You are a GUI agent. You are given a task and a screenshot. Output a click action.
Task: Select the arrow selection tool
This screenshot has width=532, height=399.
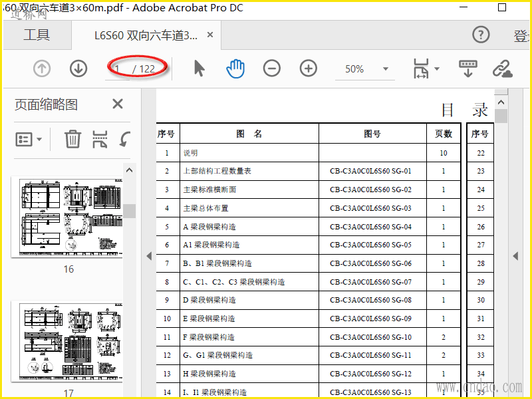coord(199,68)
